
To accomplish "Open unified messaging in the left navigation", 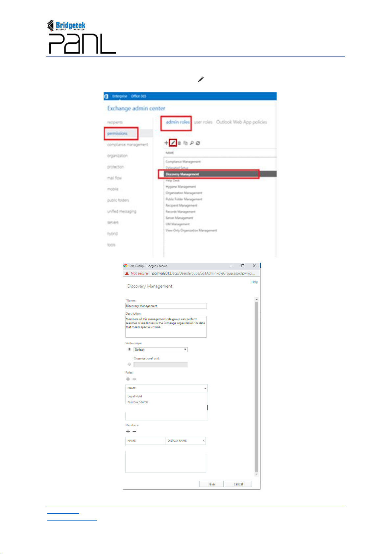I will pos(122,212).
